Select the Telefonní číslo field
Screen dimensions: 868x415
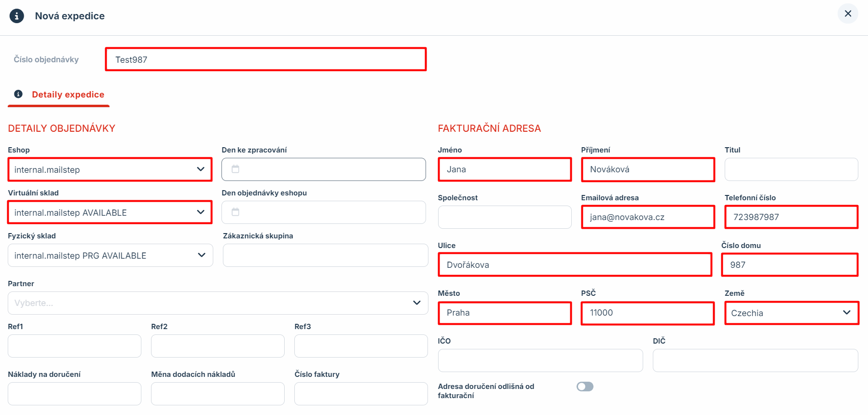(x=791, y=217)
